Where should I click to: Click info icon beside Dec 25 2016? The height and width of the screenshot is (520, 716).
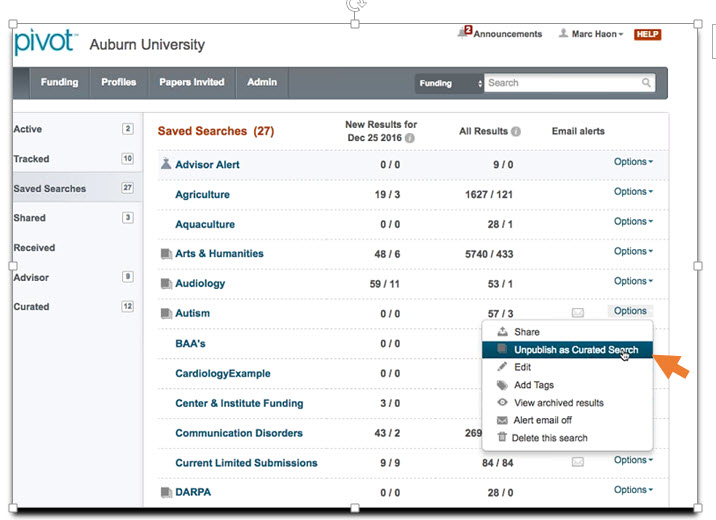pyautogui.click(x=410, y=138)
